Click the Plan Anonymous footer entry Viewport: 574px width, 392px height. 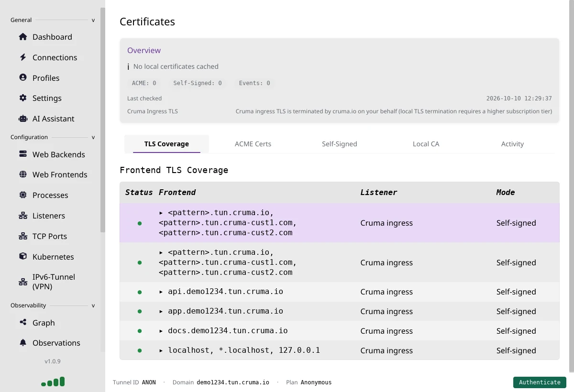pos(309,382)
